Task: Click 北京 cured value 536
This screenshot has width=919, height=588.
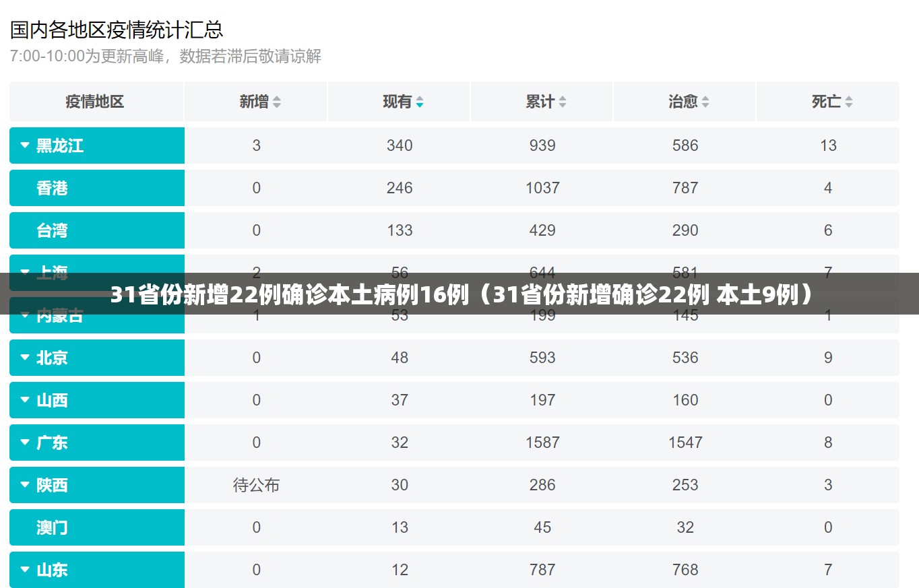Action: click(685, 358)
